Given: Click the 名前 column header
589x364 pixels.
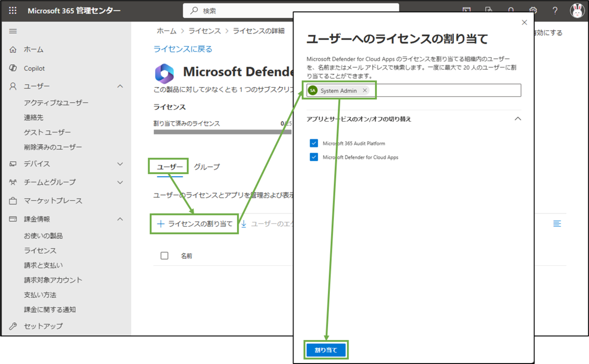Looking at the screenshot, I should click(187, 256).
